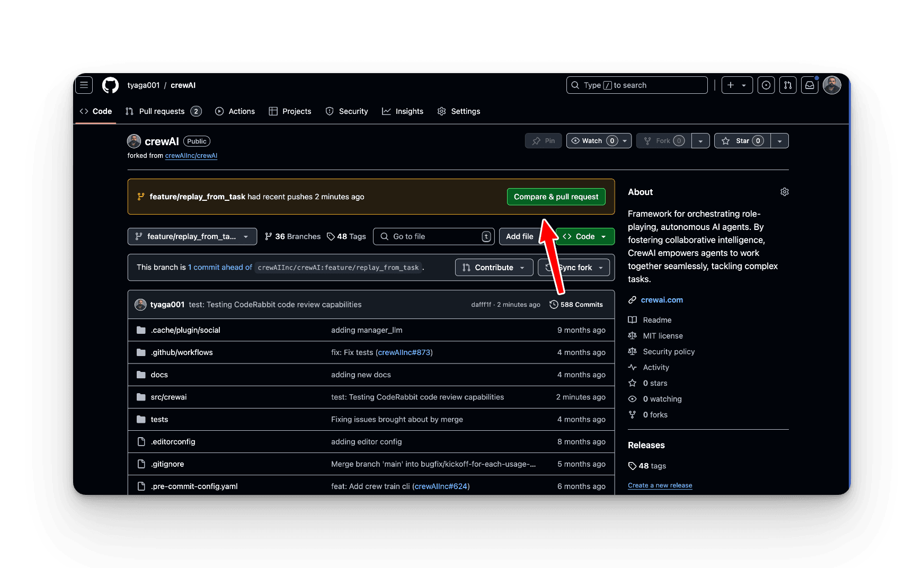Image resolution: width=924 pixels, height=568 pixels.
Task: Pin the repository
Action: click(x=543, y=140)
